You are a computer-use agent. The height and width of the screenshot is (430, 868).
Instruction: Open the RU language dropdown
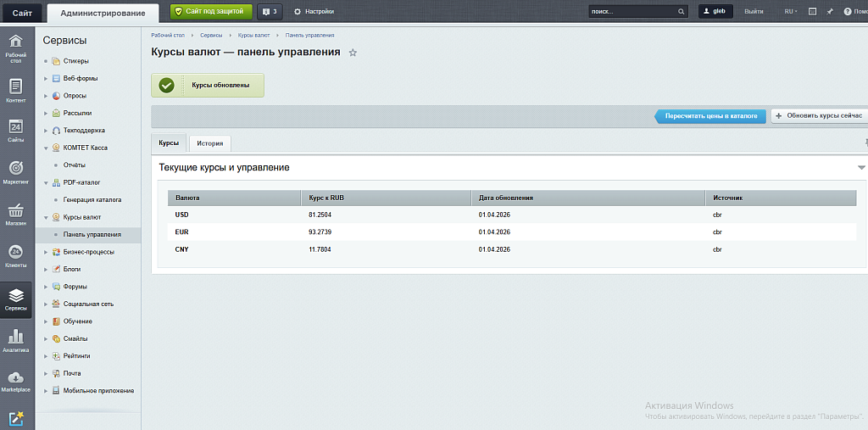[790, 12]
